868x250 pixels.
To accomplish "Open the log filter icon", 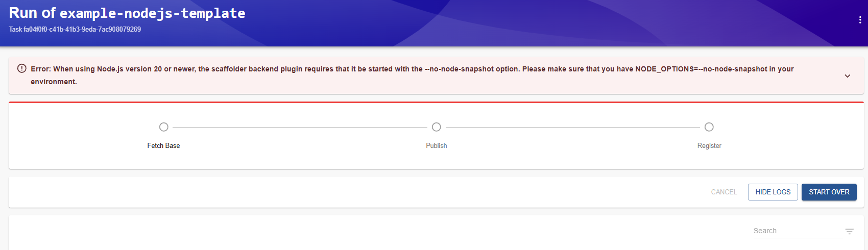I will pos(850,232).
